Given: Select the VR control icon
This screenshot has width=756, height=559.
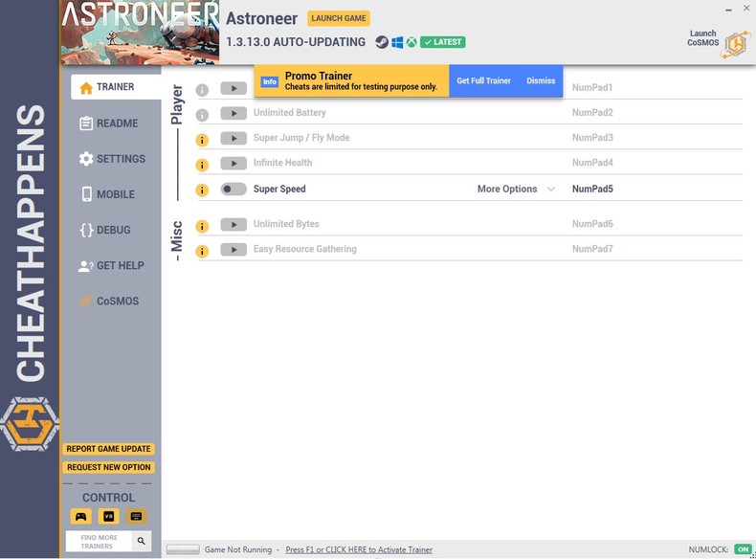Looking at the screenshot, I should coord(108,517).
